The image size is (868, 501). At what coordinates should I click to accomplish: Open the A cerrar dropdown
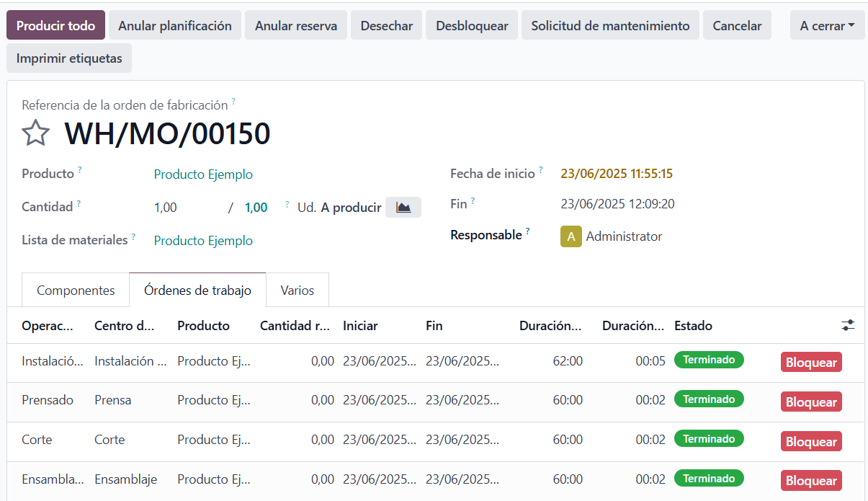[828, 25]
